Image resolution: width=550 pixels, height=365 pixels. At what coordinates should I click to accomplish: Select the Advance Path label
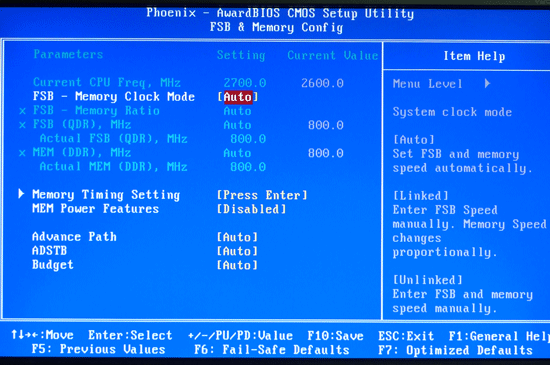pos(74,237)
